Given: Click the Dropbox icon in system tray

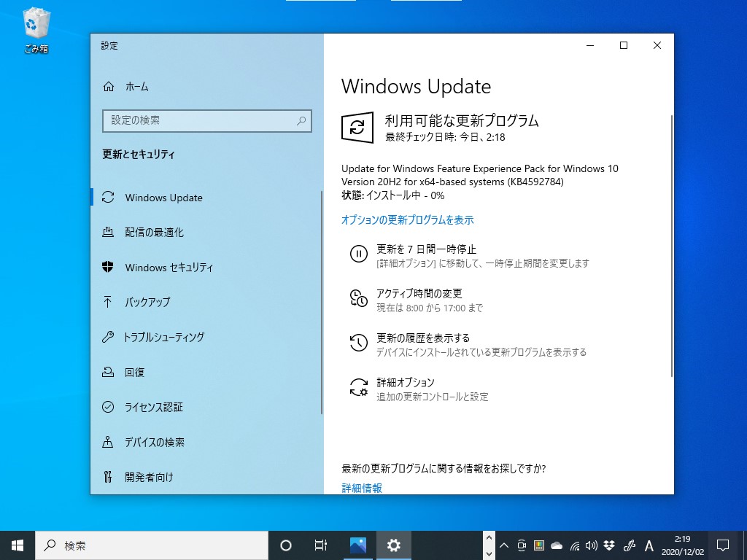Looking at the screenshot, I should (607, 545).
